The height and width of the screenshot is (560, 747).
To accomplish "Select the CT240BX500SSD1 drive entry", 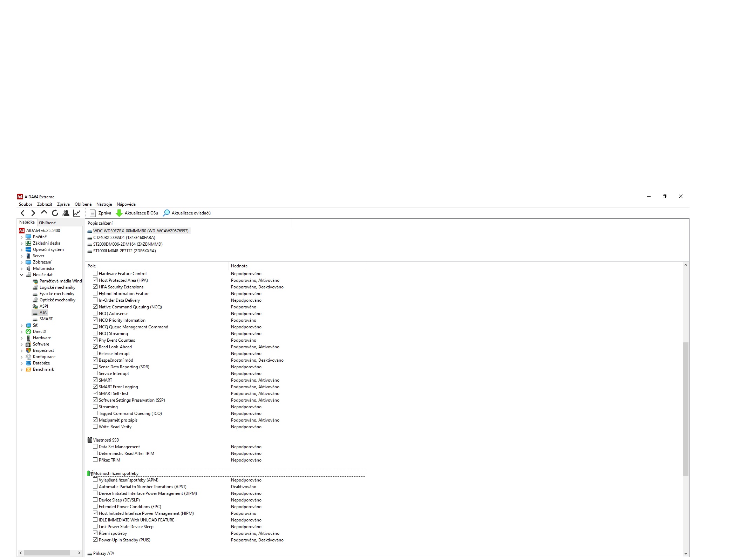I will tap(124, 238).
